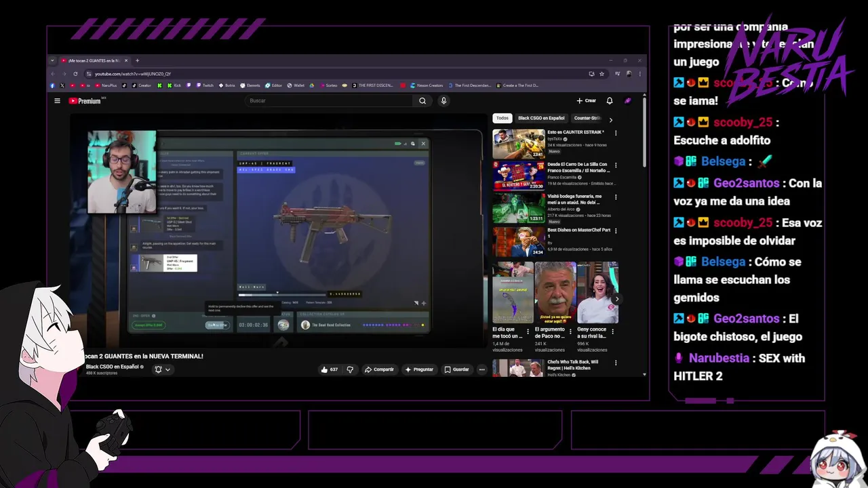Open options for Visité bodega funeraria video
Screen dimensions: 868x488
(x=616, y=198)
